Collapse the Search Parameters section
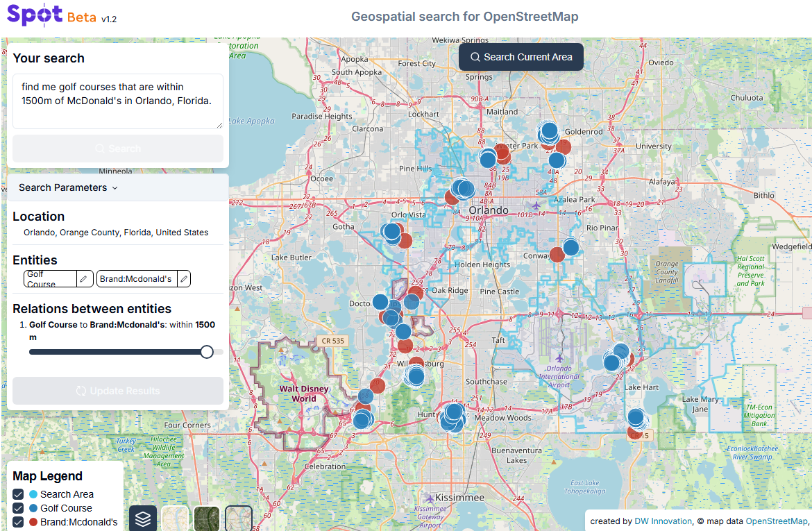812x531 pixels. point(68,187)
